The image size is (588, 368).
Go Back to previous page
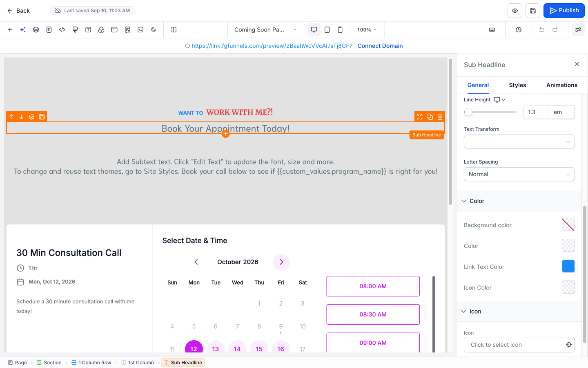coord(18,11)
